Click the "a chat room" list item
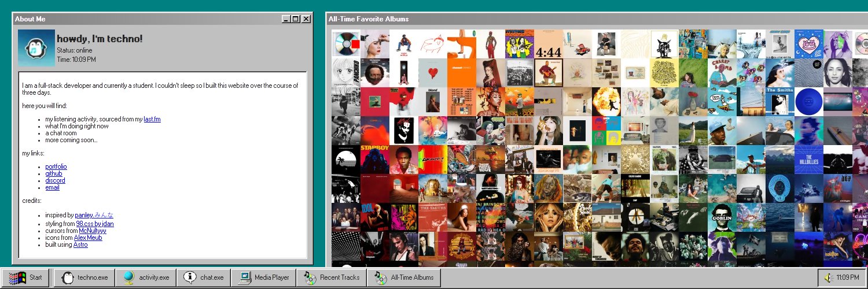 pyautogui.click(x=61, y=133)
